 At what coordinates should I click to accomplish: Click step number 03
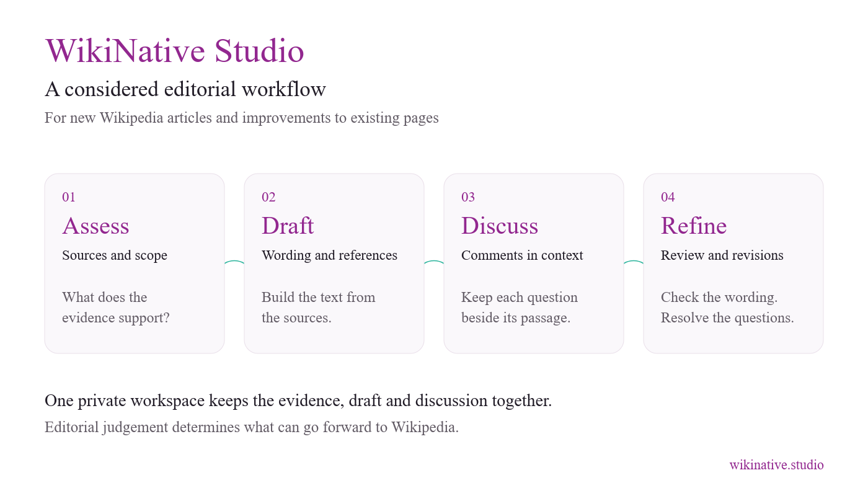click(x=468, y=197)
